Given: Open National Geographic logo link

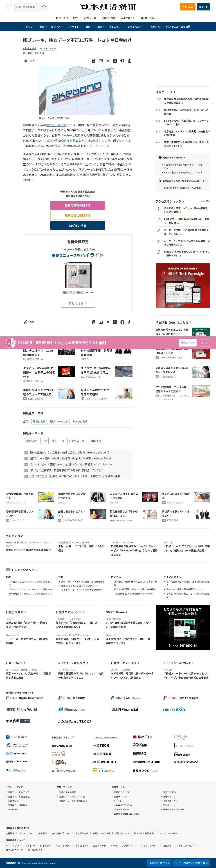Looking at the screenshot, I should point(59,762).
